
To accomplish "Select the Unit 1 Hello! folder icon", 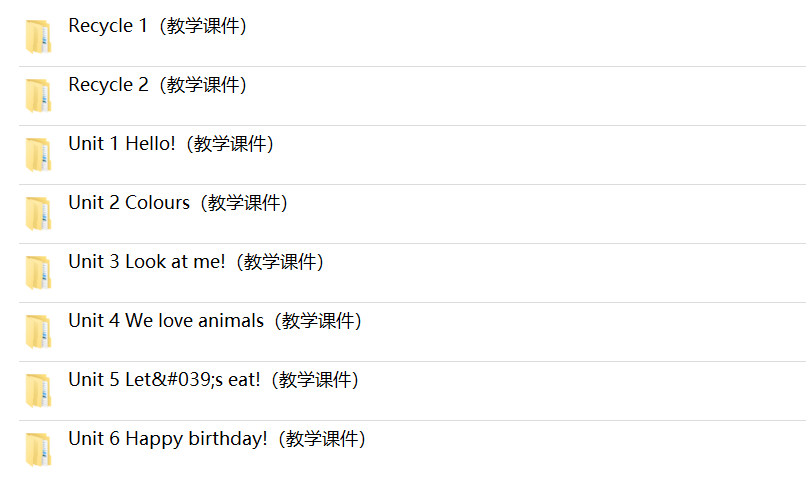I will pos(39,155).
